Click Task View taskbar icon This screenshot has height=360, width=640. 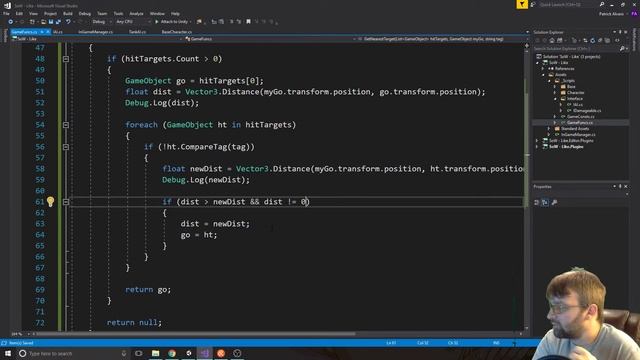click(139, 353)
